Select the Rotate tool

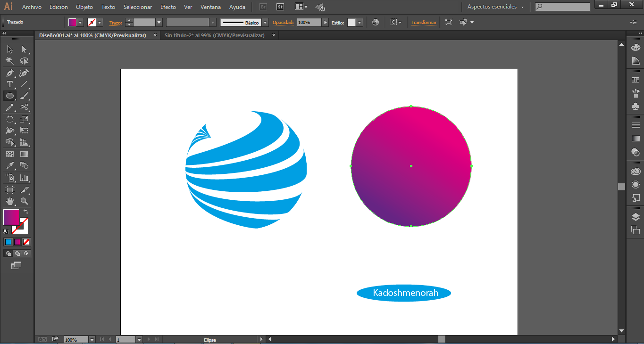[x=10, y=119]
